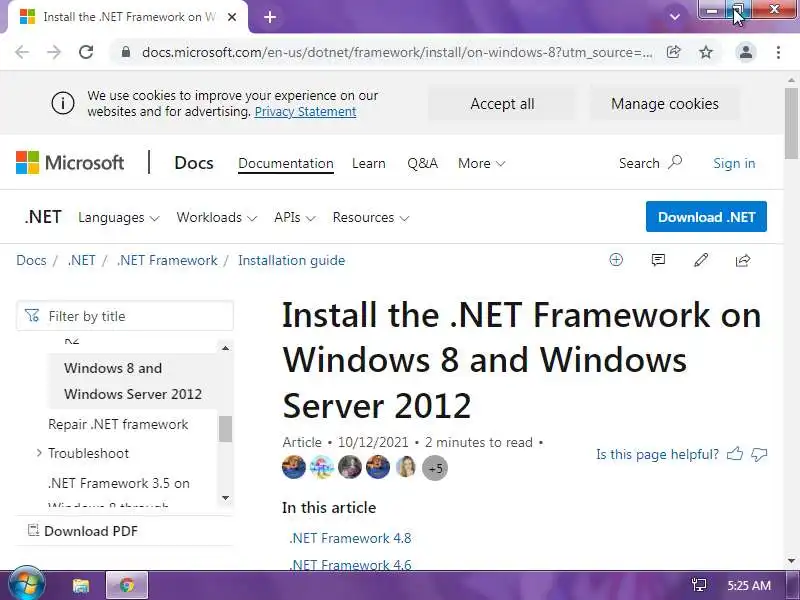Viewport: 800px width, 600px height.
Task: Open the feedback comment icon
Action: point(658,260)
